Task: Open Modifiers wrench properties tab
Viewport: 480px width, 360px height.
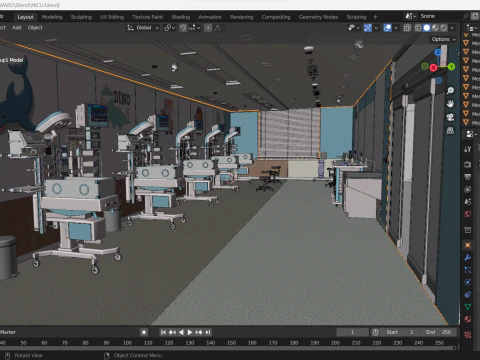Action: click(x=468, y=258)
